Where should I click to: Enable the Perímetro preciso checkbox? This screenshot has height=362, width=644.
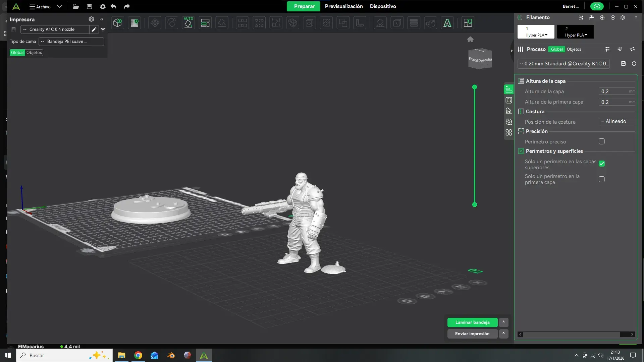tap(602, 141)
